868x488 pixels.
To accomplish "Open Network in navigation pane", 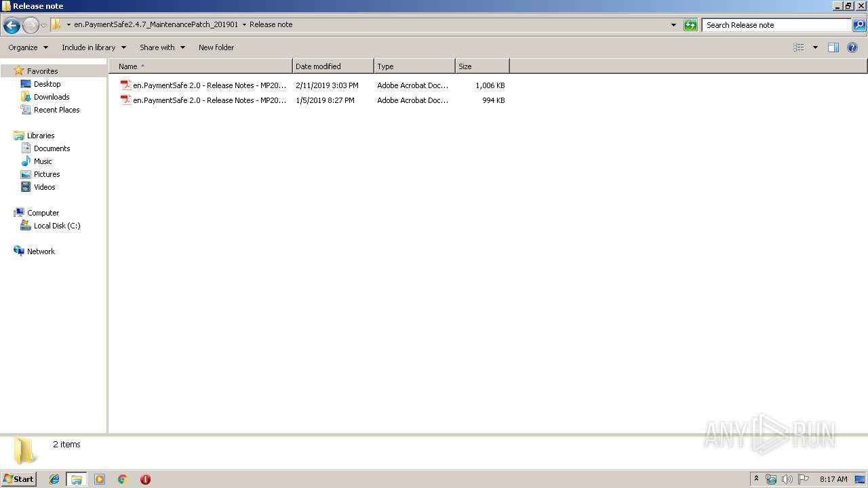I will (x=41, y=251).
